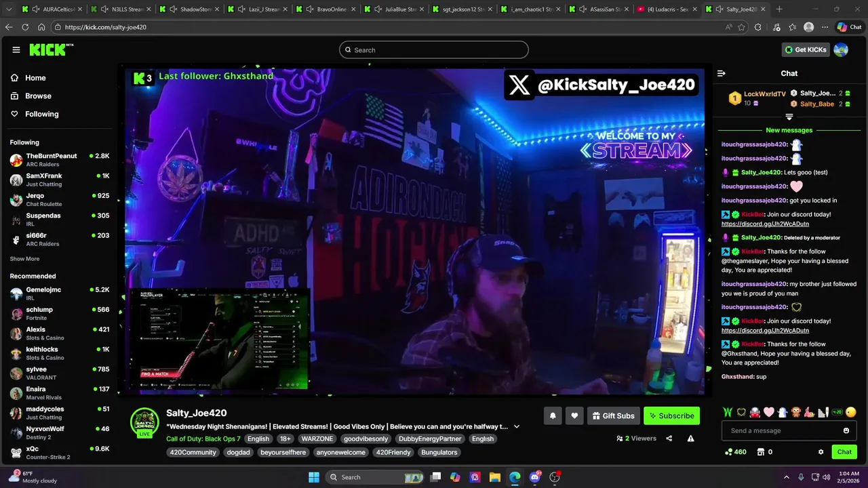Switch to the Ludacris YouTube tab
Viewport: 868px width, 488px height.
(668, 9)
